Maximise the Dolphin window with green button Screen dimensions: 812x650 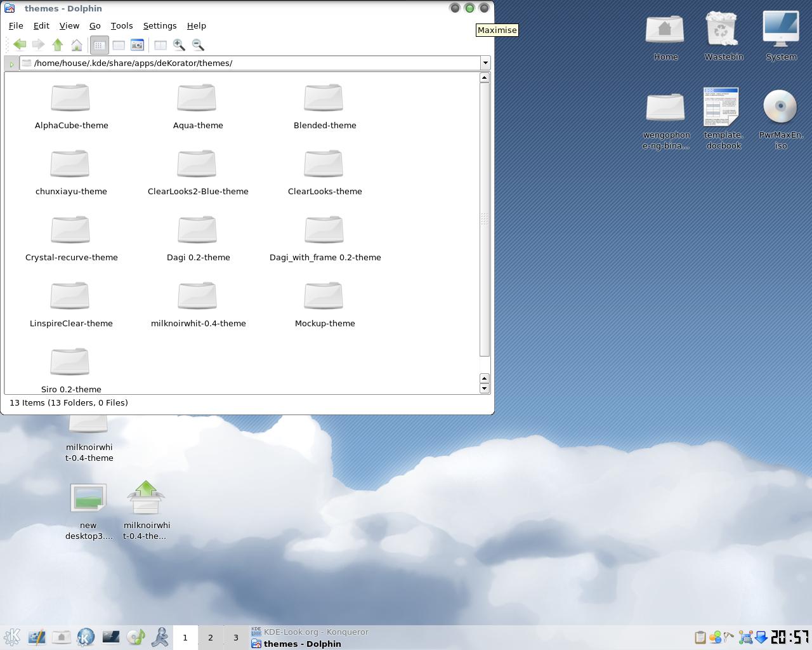point(469,8)
